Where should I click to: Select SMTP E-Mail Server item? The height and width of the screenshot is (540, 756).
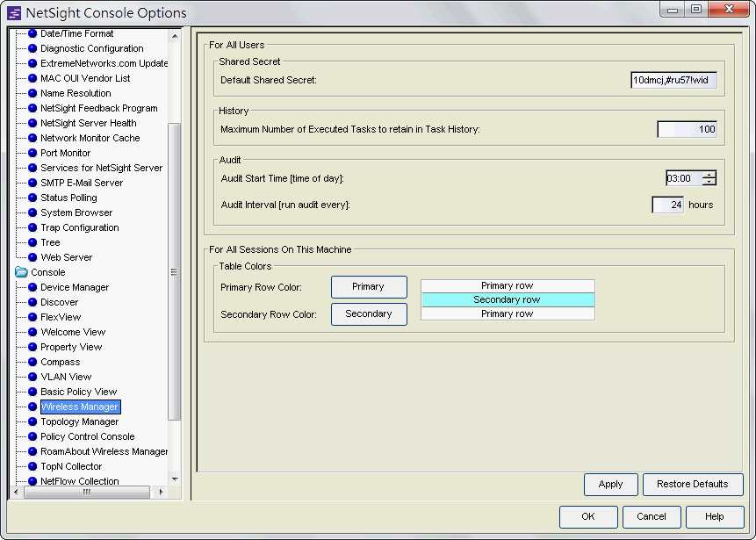tap(82, 184)
